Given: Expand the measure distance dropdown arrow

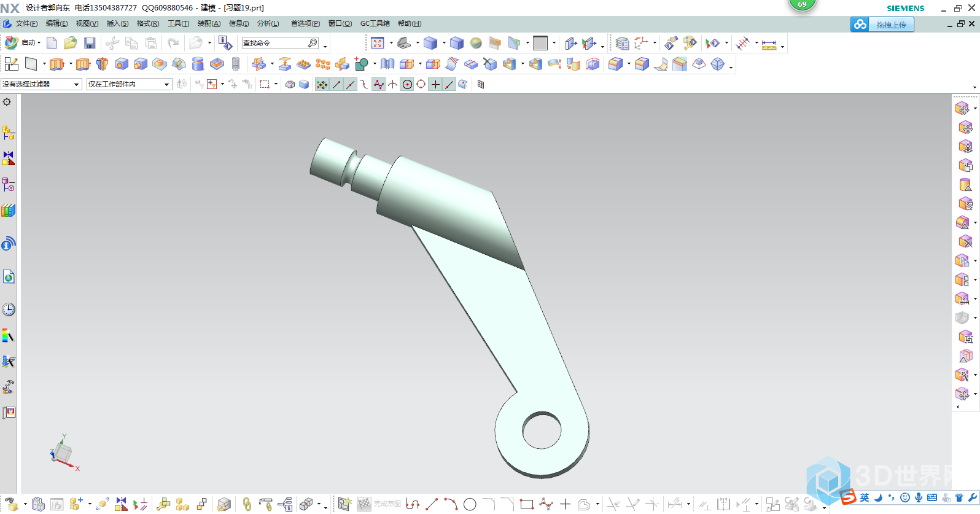Looking at the screenshot, I should point(782,46).
